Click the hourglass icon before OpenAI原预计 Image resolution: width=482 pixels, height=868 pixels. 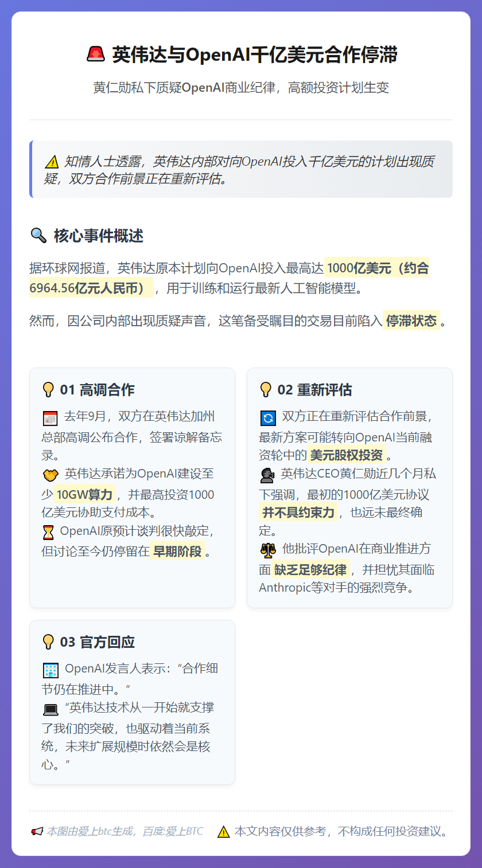coord(48,532)
